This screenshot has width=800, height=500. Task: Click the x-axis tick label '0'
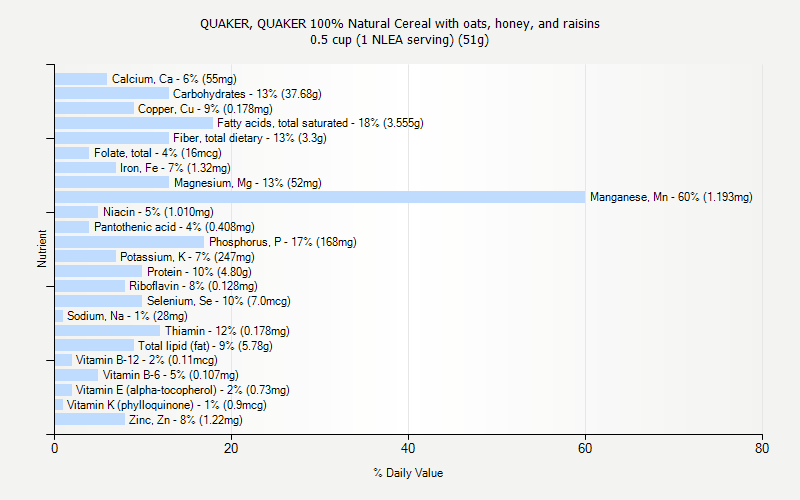click(55, 448)
